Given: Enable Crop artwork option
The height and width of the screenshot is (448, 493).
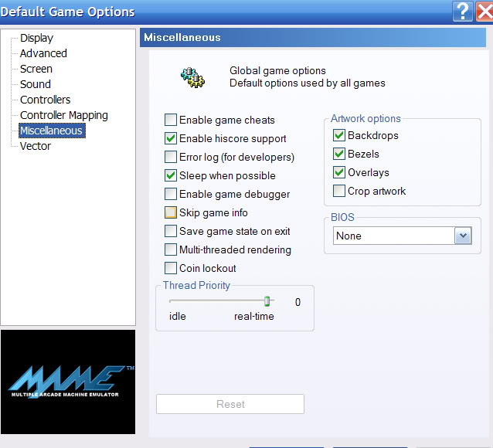Looking at the screenshot, I should (x=339, y=192).
